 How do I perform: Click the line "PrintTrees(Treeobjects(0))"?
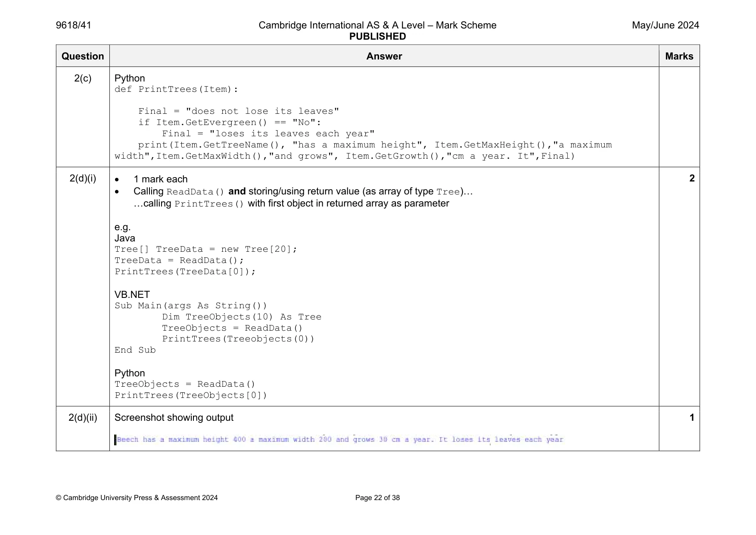(238, 339)
